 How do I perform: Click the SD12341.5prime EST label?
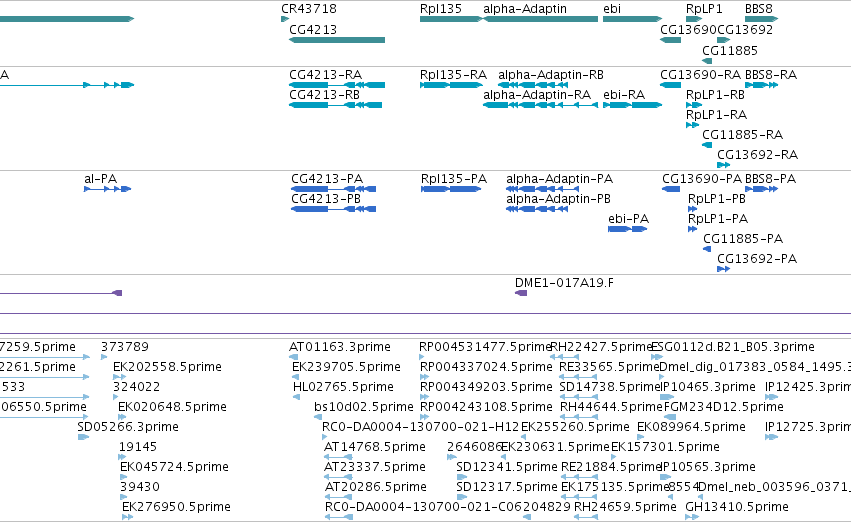tap(507, 467)
